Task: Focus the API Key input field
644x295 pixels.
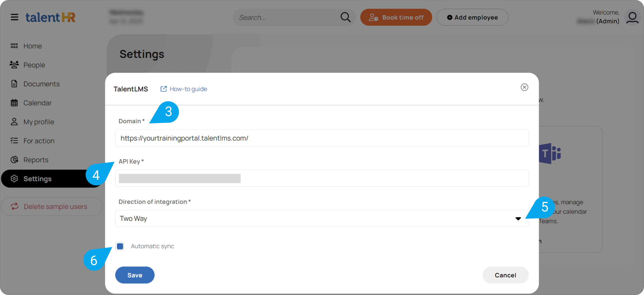Action: [x=322, y=178]
